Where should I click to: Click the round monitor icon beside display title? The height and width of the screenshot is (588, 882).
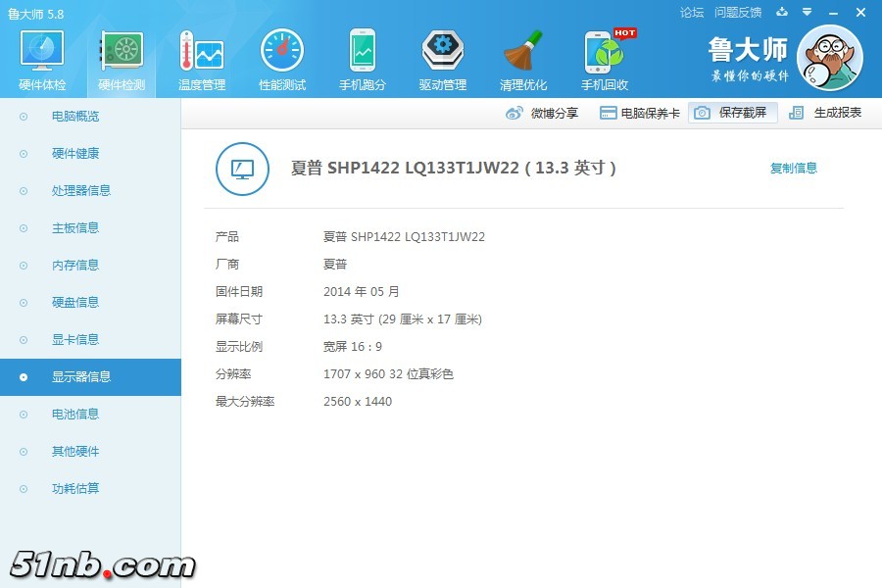click(242, 169)
